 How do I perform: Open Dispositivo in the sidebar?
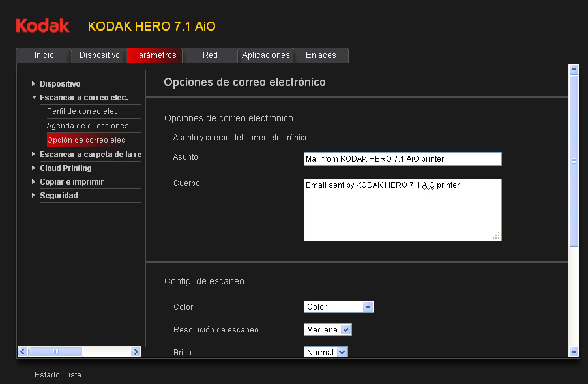[60, 83]
